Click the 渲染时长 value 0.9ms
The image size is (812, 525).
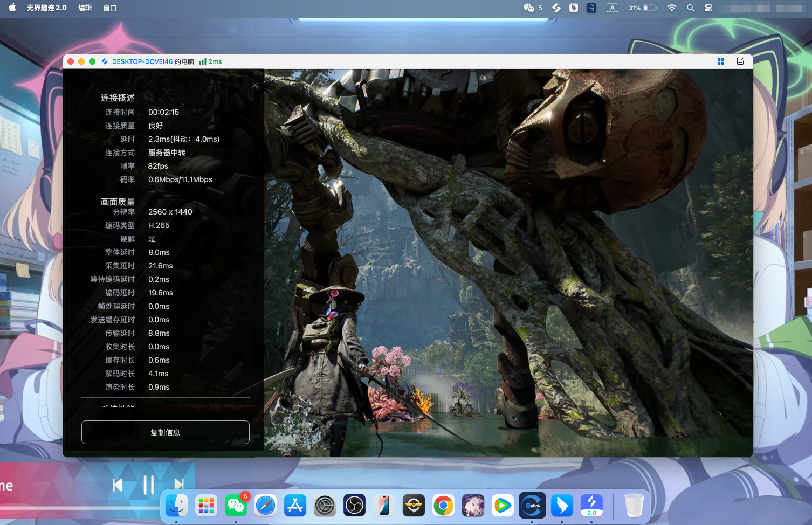coord(159,387)
